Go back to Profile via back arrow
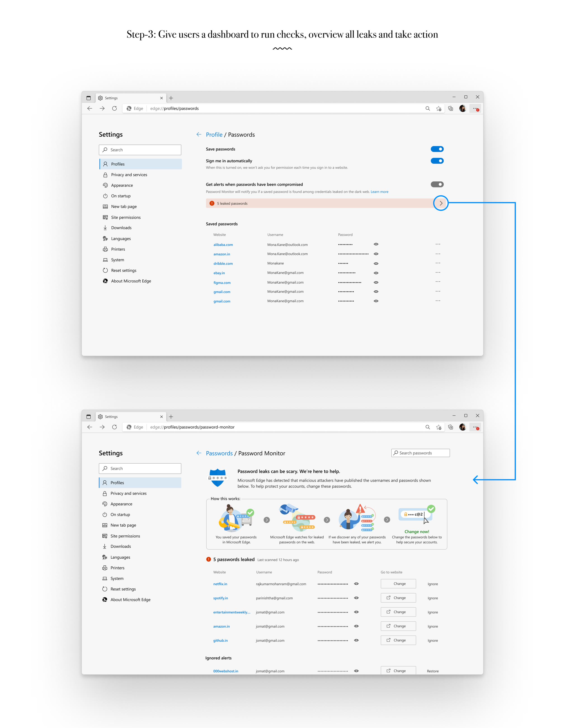Viewport: 565px width, 728px height. point(199,134)
